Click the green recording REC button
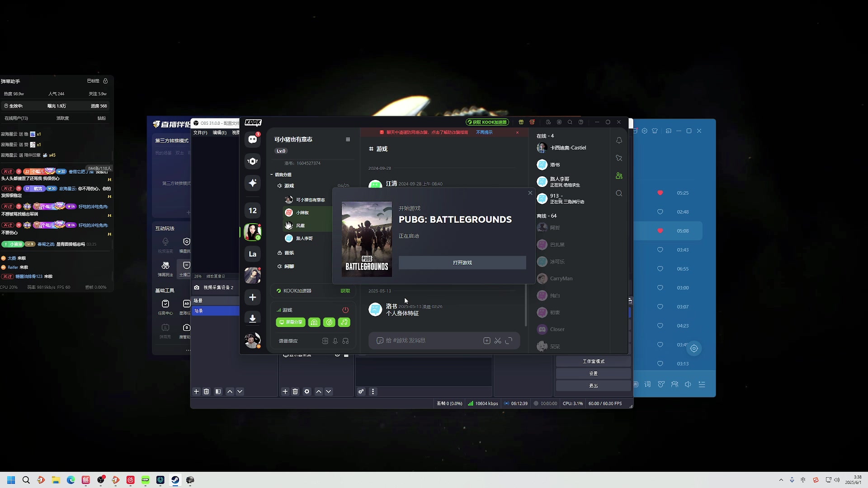The width and height of the screenshot is (868, 488). coord(314,322)
